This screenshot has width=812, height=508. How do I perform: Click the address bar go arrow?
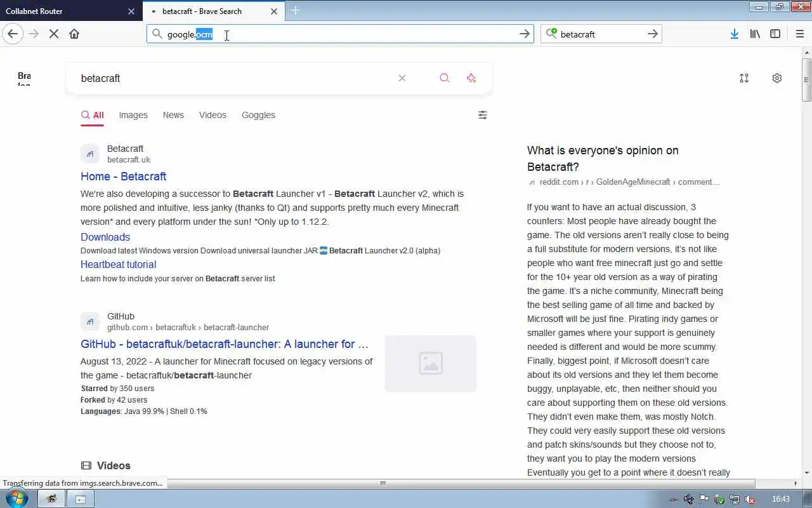point(525,34)
